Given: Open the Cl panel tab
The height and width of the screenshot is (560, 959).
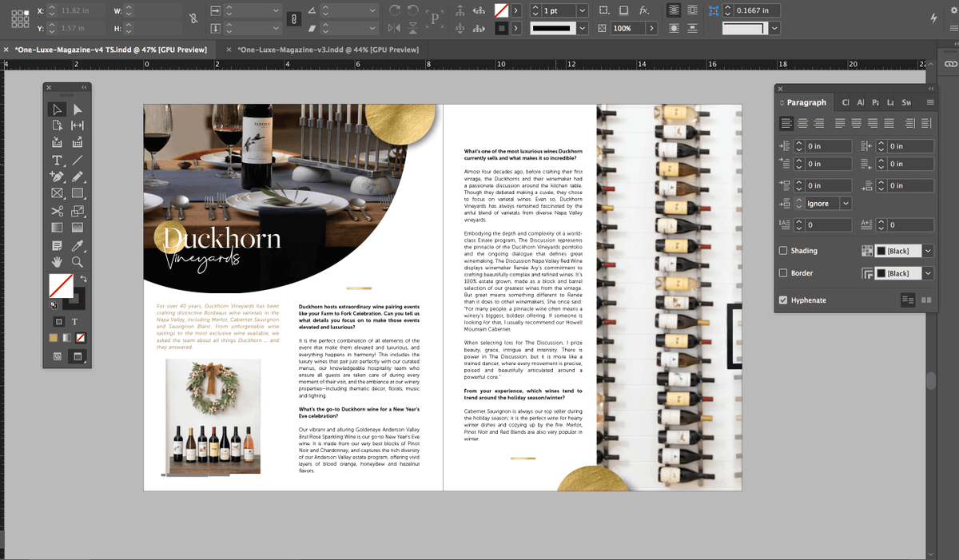Looking at the screenshot, I should [846, 102].
